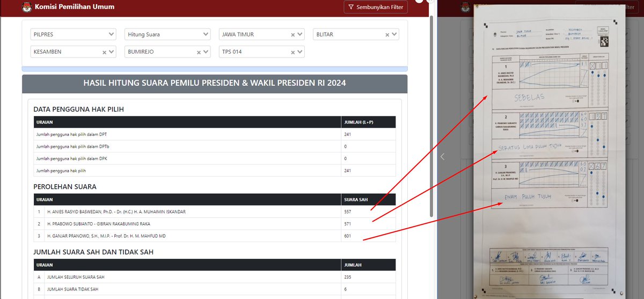Image resolution: width=644 pixels, height=299 pixels.
Task: Click the vote count 571
Action: tap(348, 224)
